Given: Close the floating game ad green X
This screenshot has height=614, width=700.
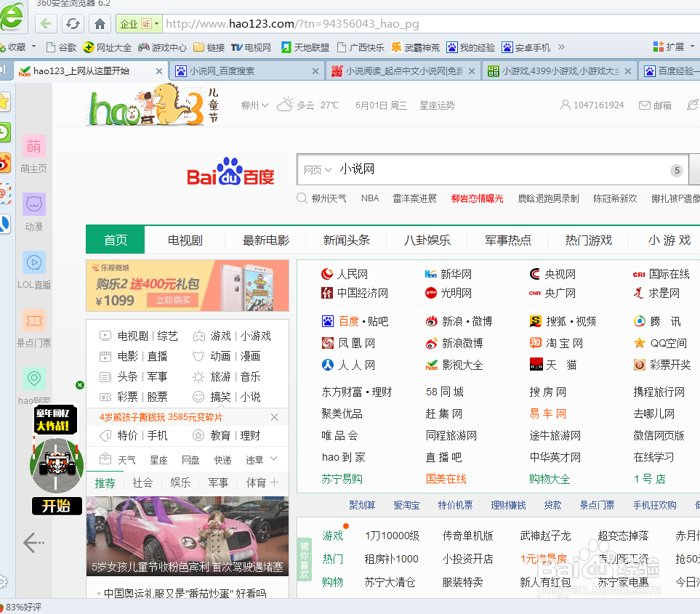Looking at the screenshot, I should [80, 384].
